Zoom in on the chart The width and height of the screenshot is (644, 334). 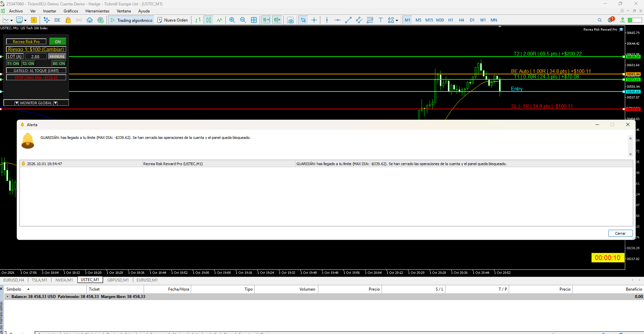tap(232, 20)
